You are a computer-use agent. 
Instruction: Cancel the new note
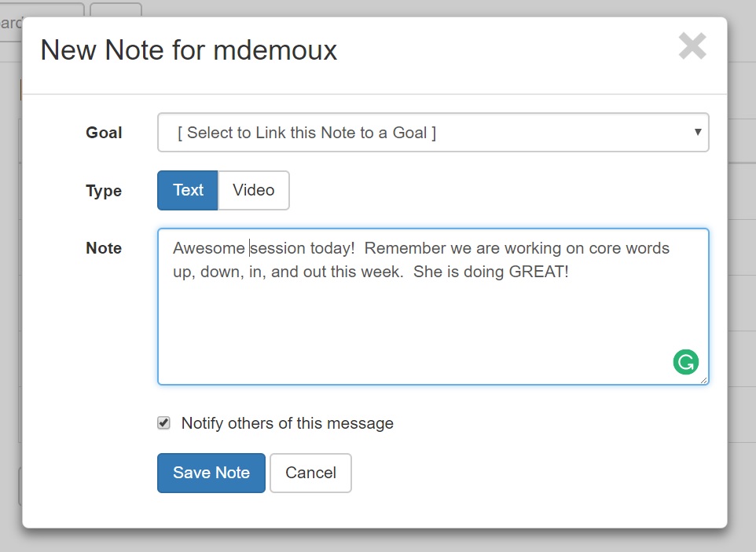coord(310,473)
